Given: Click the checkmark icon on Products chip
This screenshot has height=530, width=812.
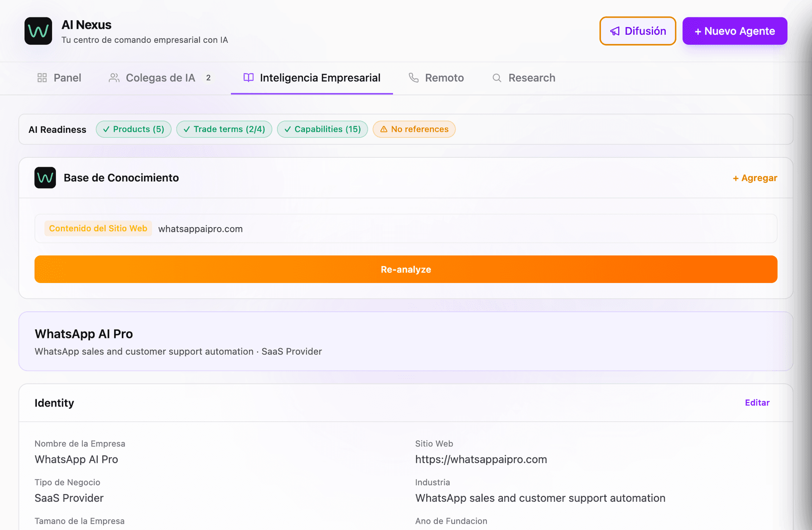Looking at the screenshot, I should (106, 129).
